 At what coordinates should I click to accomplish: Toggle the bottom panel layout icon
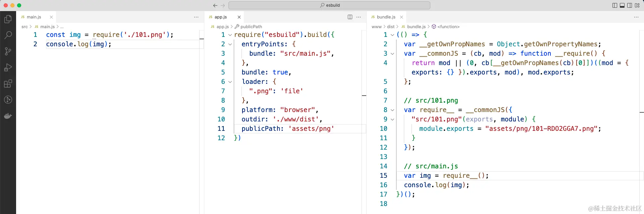(x=622, y=5)
